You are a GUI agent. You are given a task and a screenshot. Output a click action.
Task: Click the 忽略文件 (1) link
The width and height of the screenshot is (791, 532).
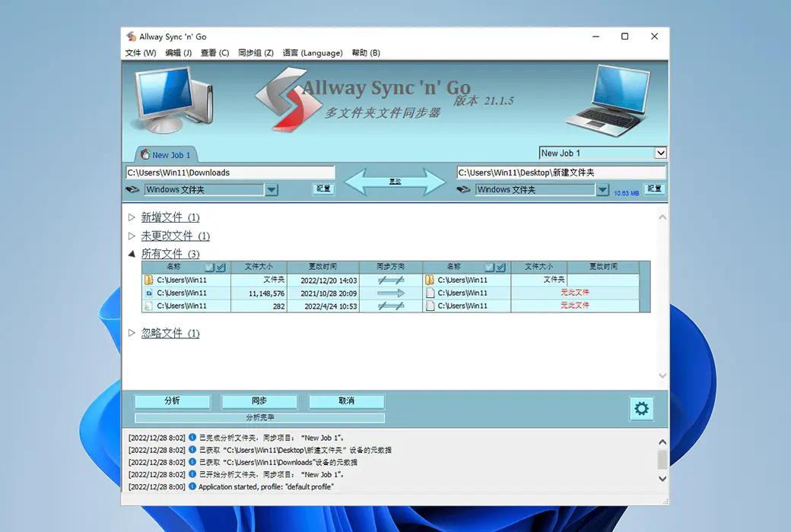coord(170,333)
